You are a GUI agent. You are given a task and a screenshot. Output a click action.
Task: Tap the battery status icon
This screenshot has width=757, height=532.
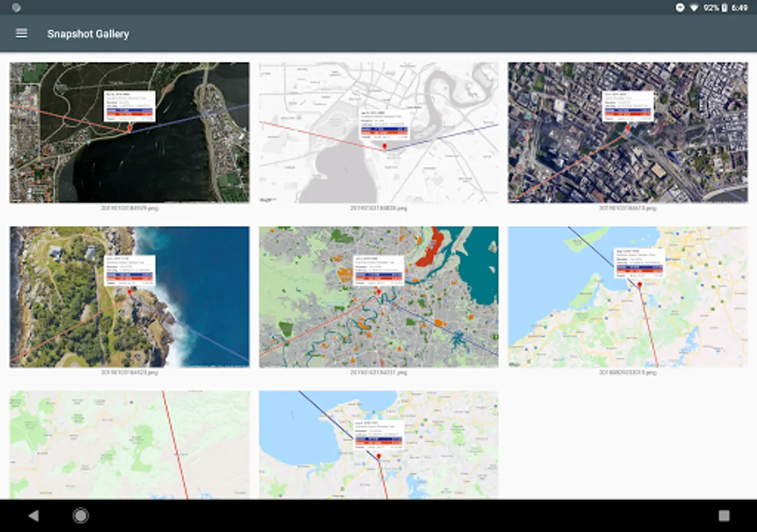tap(724, 8)
